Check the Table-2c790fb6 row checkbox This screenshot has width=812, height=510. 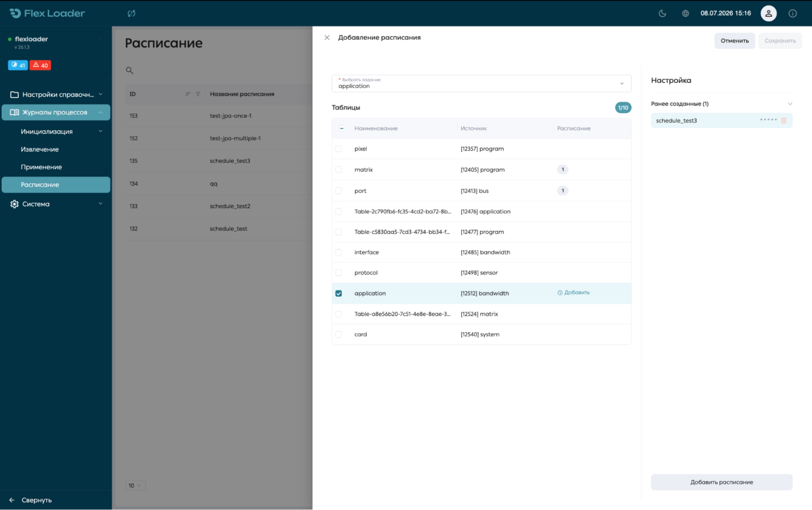pos(339,212)
